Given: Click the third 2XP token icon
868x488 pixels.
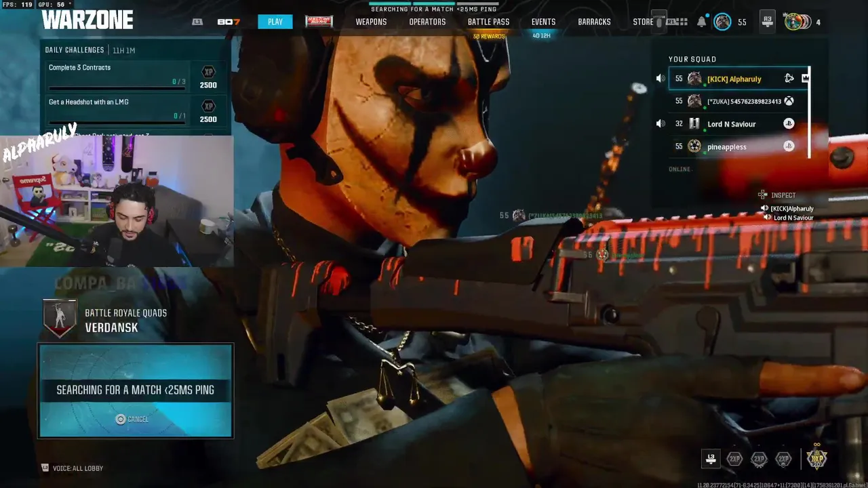Looking at the screenshot, I should pos(783,460).
